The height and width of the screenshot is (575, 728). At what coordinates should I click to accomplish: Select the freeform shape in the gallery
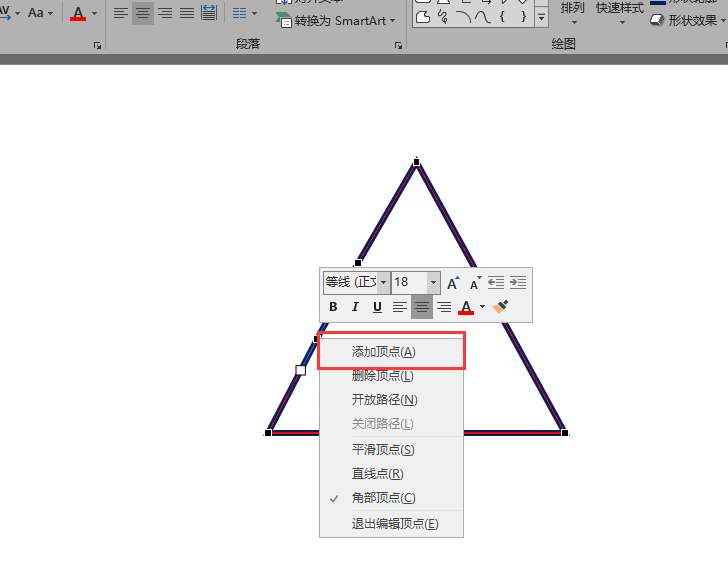tap(422, 17)
